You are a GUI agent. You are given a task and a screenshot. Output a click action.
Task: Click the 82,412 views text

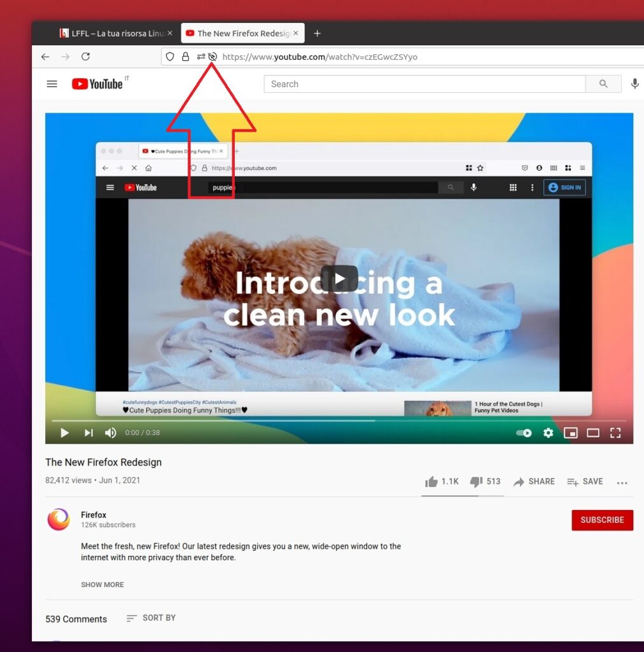68,480
